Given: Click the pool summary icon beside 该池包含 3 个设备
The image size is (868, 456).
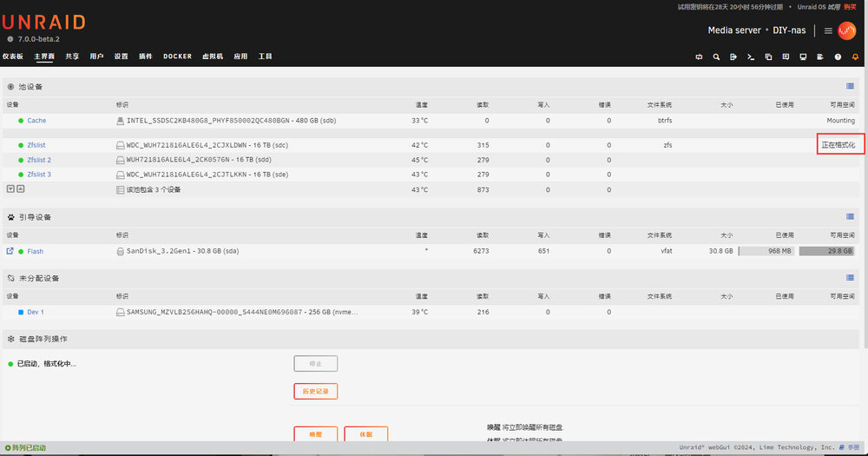Looking at the screenshot, I should (120, 189).
